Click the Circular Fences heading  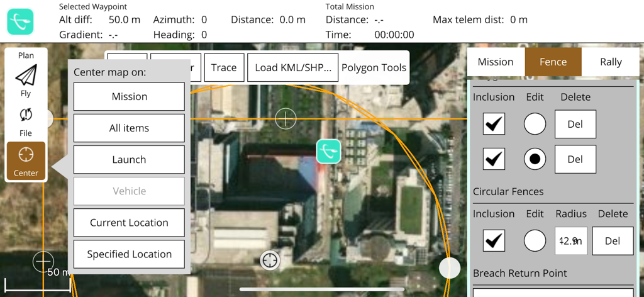click(x=508, y=191)
